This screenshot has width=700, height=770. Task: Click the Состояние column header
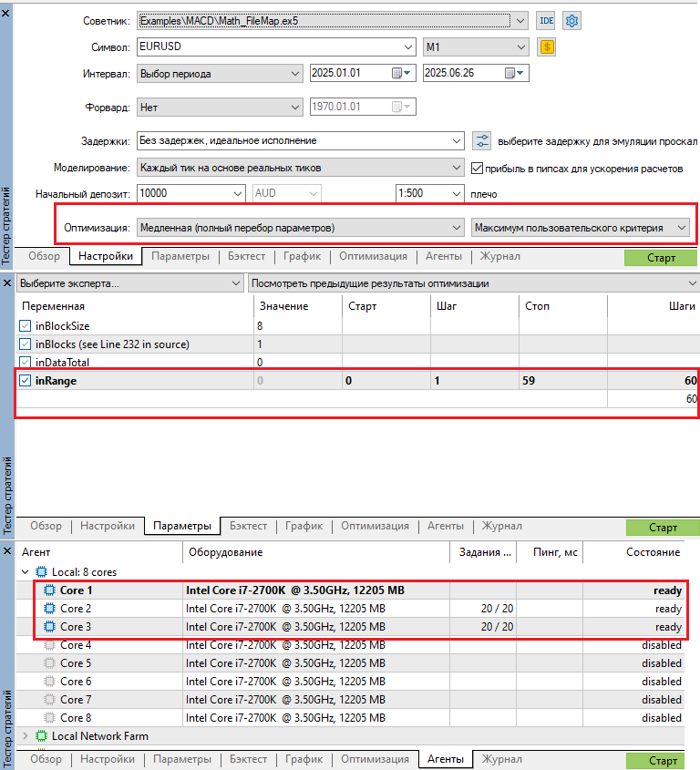pos(653,552)
